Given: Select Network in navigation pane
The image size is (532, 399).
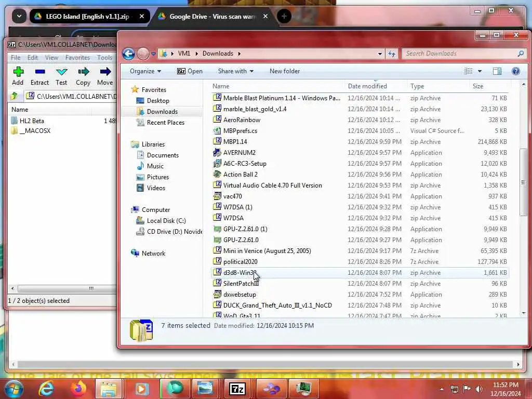Looking at the screenshot, I should [x=153, y=254].
